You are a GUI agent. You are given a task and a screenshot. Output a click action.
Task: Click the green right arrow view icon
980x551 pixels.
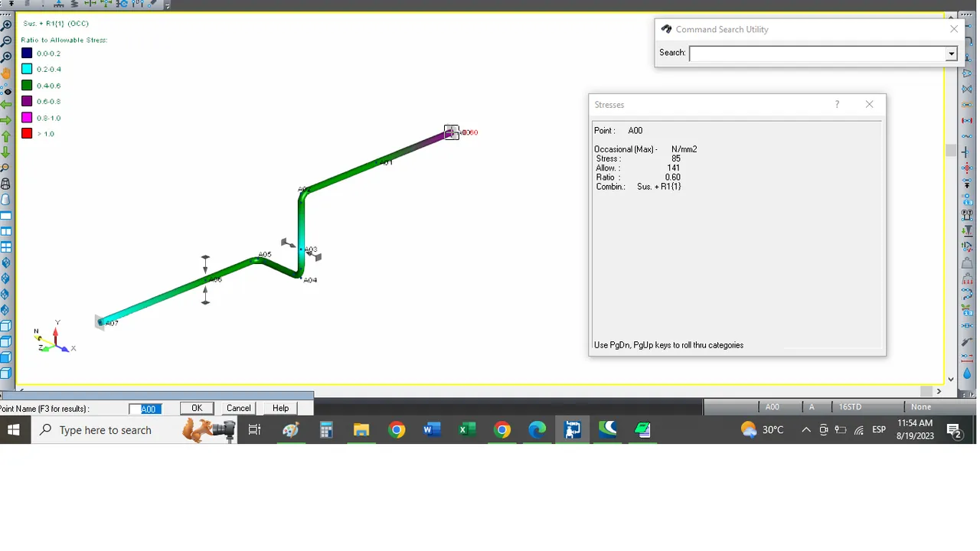[6, 120]
